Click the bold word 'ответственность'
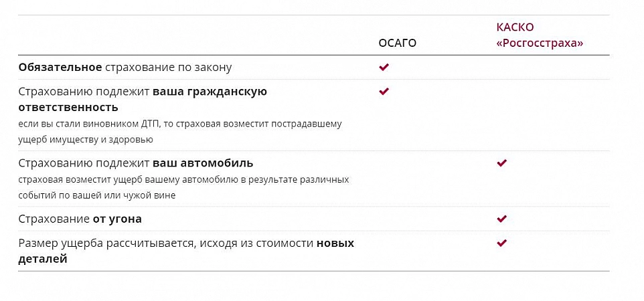Screen dimensions: 644x301 [68, 107]
